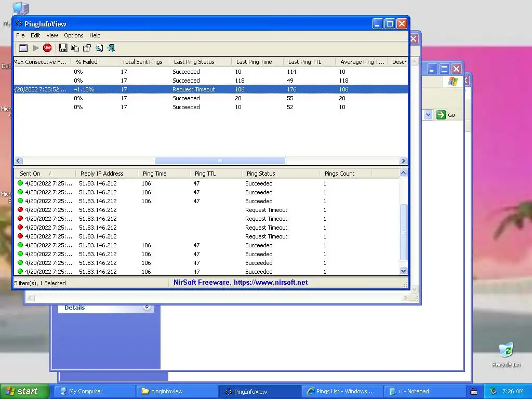Click the lower pane's scroll down arrow
Screen dimensions: 532x399
(403, 271)
